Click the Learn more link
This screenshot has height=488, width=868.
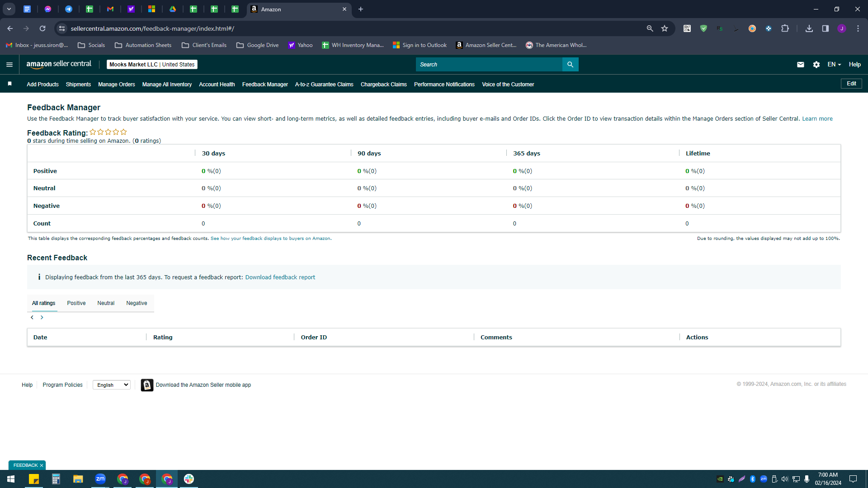tap(817, 119)
